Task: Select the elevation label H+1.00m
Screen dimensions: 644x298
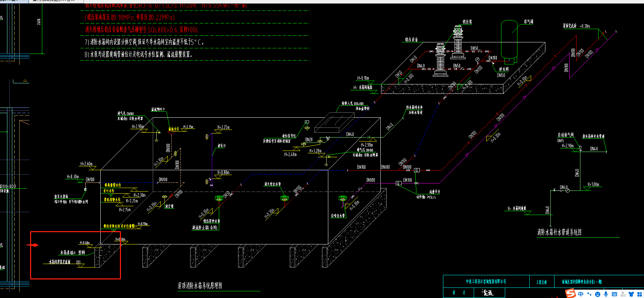Action: click(593, 184)
